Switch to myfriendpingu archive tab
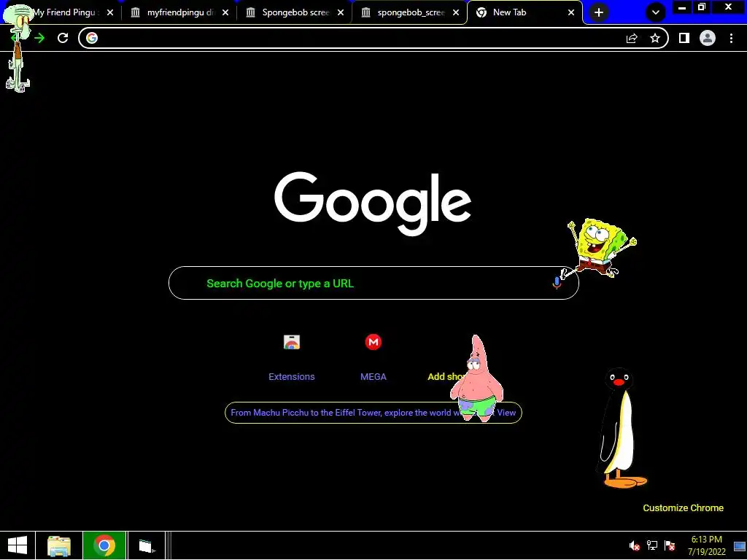The width and height of the screenshot is (747, 560). (179, 12)
